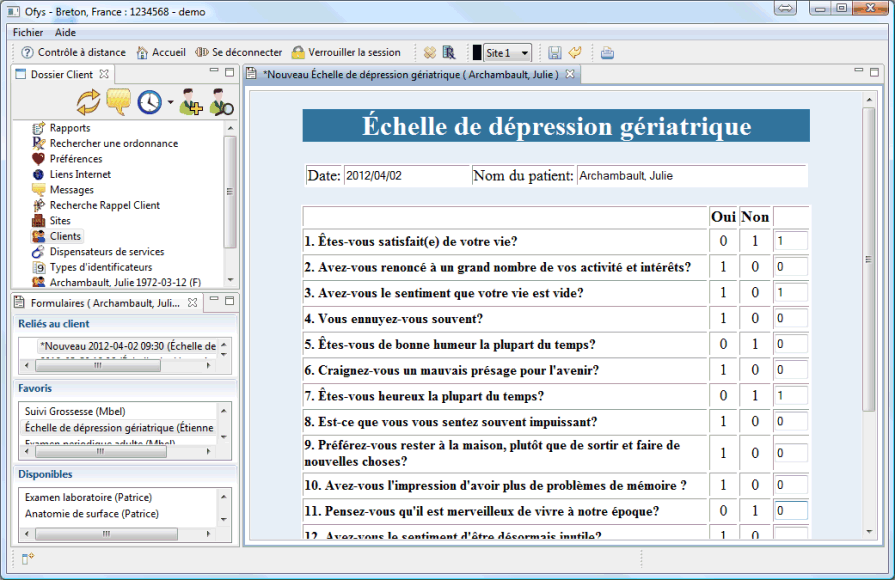Go to Accueil home button
This screenshot has height=580, width=895.
pos(161,53)
